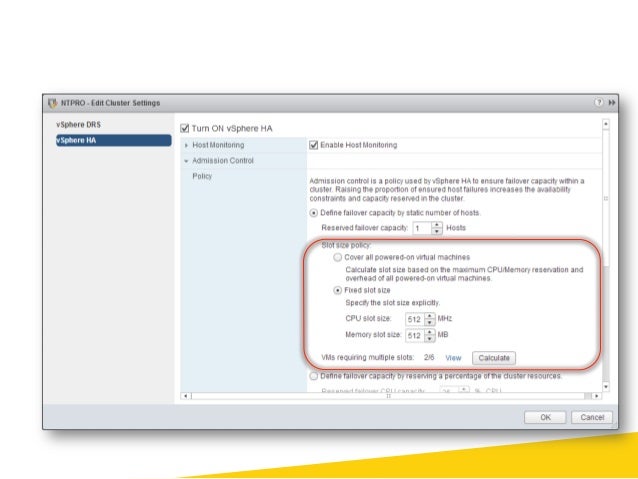Confirm settings with the OK button
Screen dimensions: 638x479
click(x=545, y=417)
